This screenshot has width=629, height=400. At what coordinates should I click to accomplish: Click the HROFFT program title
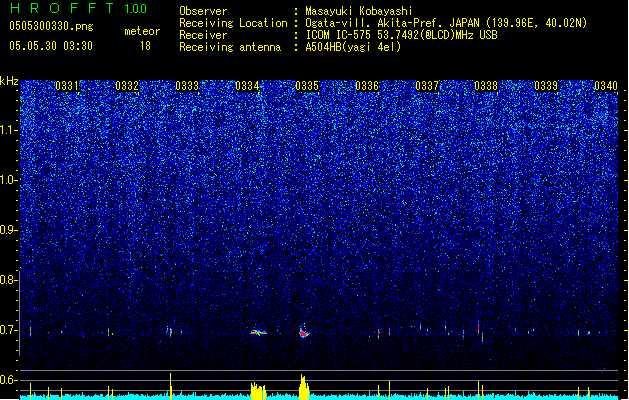tap(62, 8)
